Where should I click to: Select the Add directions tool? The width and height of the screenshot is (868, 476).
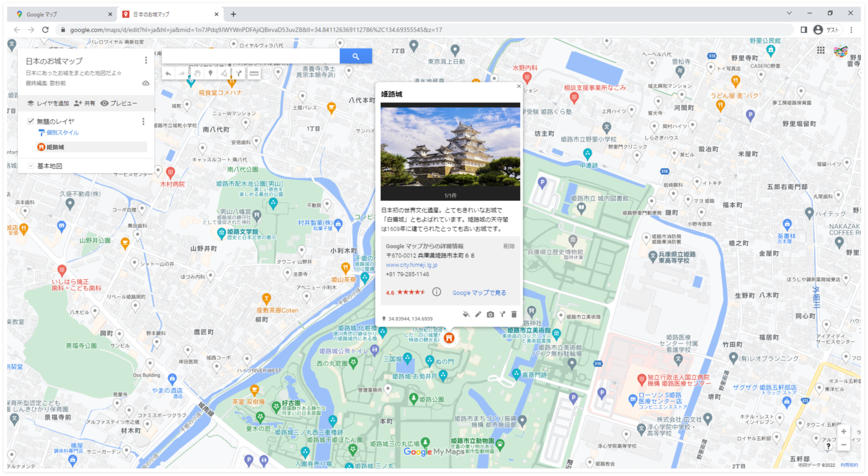(x=239, y=74)
